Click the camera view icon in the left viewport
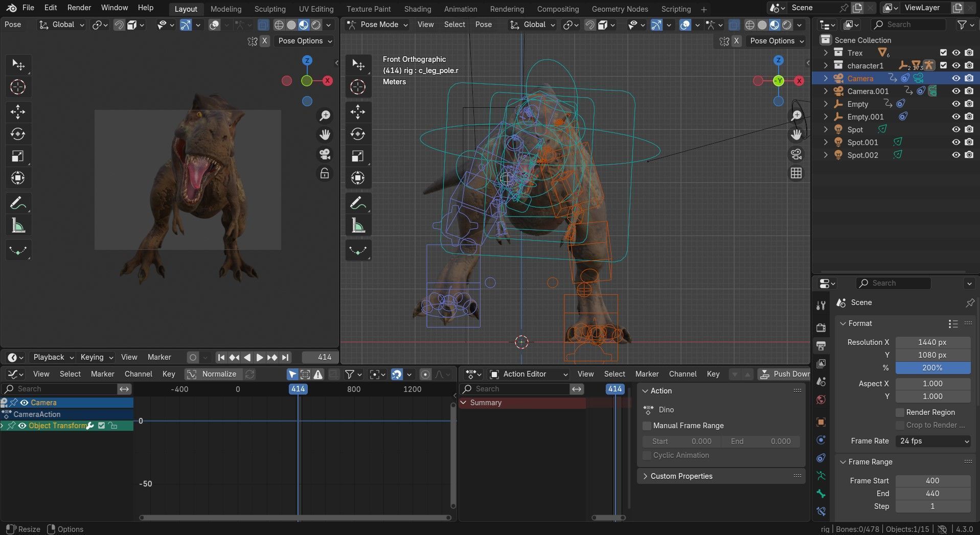980x535 pixels. tap(325, 154)
